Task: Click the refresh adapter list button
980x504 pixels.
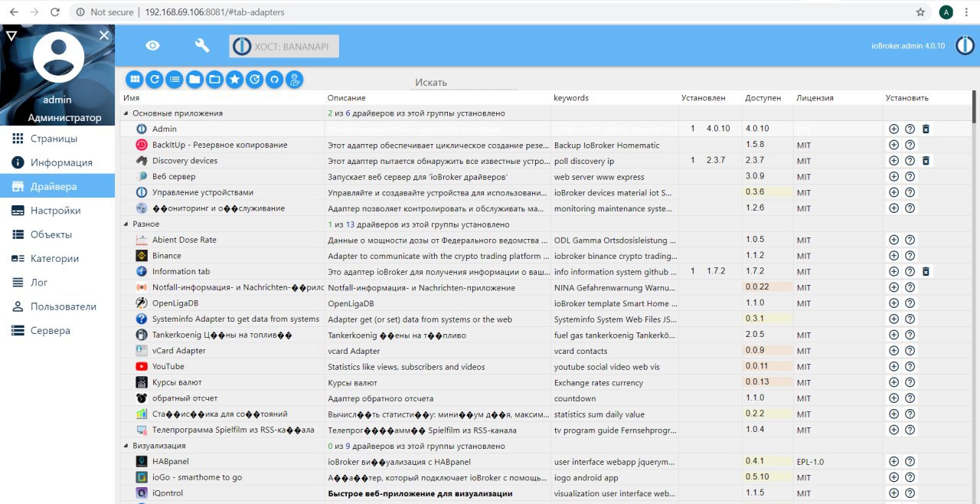Action: coord(155,79)
